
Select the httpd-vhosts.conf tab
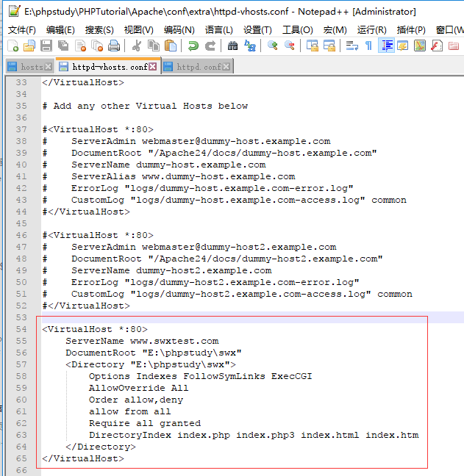pyautogui.click(x=109, y=66)
